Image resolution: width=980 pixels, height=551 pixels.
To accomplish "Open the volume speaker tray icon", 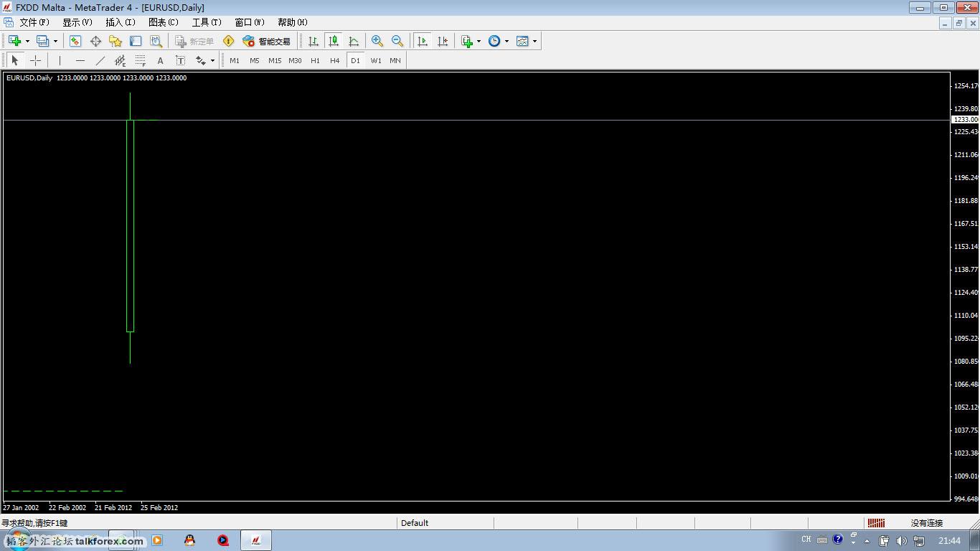I will tap(902, 540).
